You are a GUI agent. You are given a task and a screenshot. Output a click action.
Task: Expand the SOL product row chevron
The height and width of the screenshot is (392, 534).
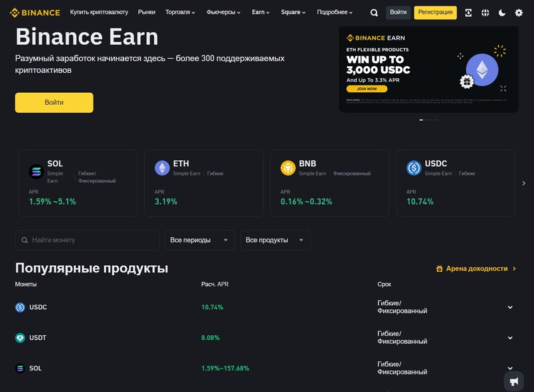click(510, 368)
